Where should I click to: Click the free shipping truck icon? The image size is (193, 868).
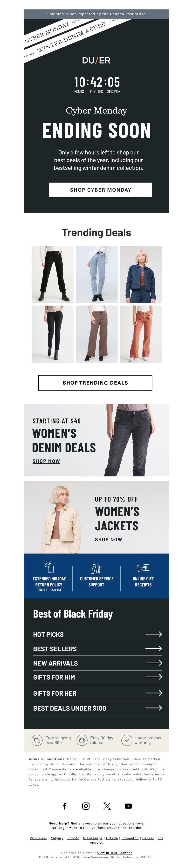[37, 740]
